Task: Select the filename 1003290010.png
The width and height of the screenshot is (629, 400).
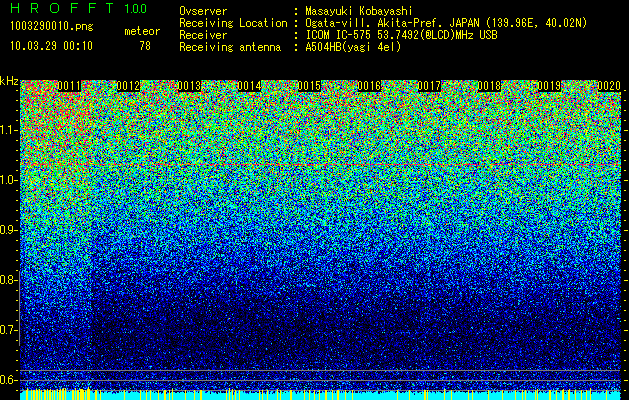Action: pos(52,27)
